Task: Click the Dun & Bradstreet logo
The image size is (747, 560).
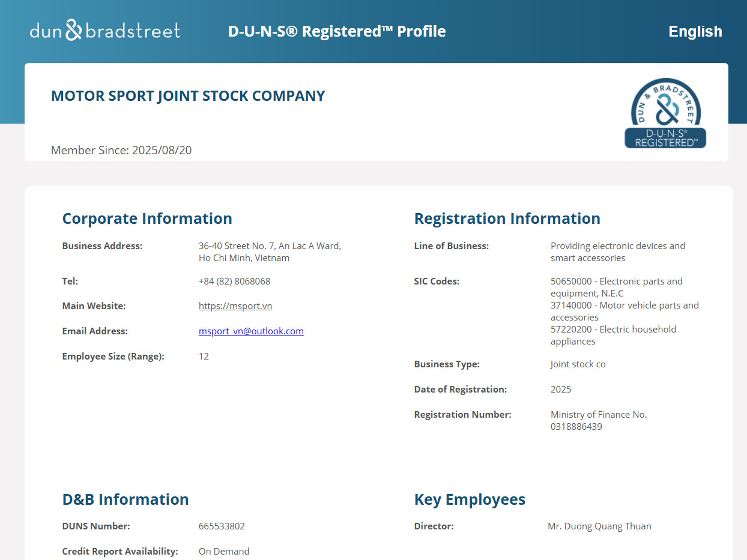Action: coord(105,30)
